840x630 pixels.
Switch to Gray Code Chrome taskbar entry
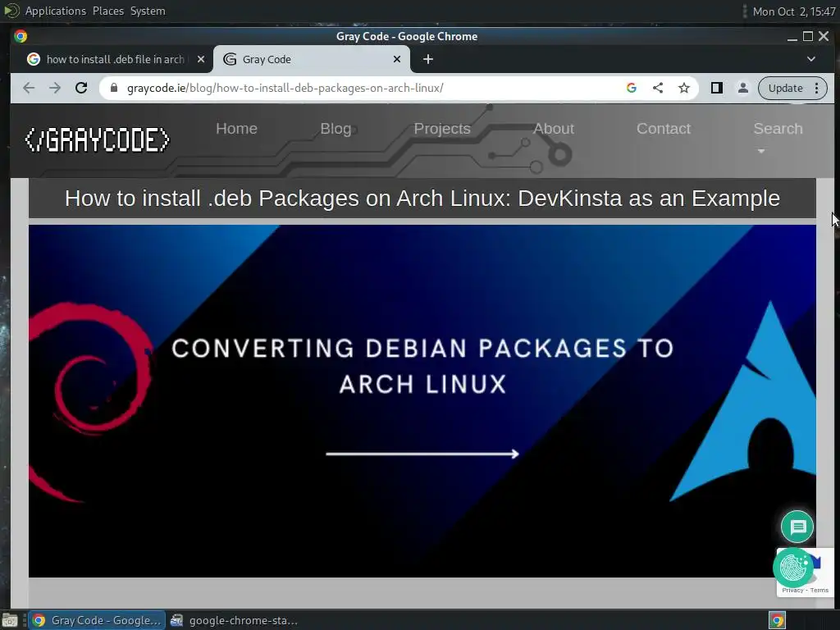click(97, 620)
